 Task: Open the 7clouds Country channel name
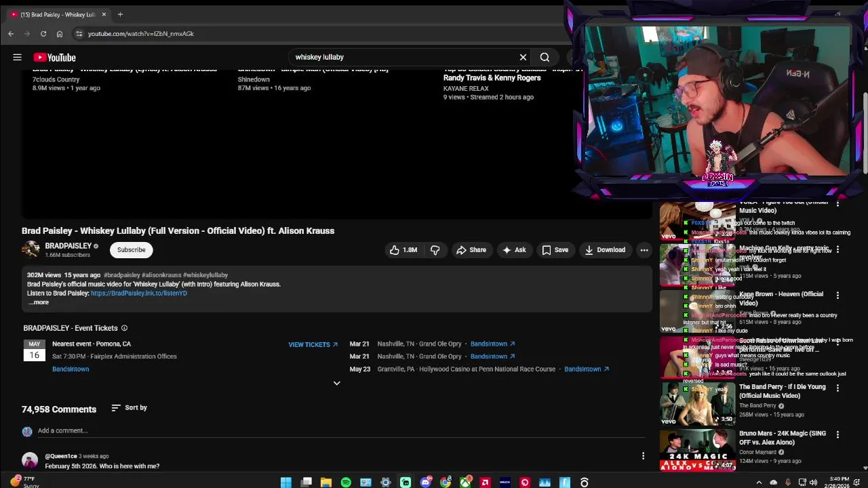click(56, 79)
